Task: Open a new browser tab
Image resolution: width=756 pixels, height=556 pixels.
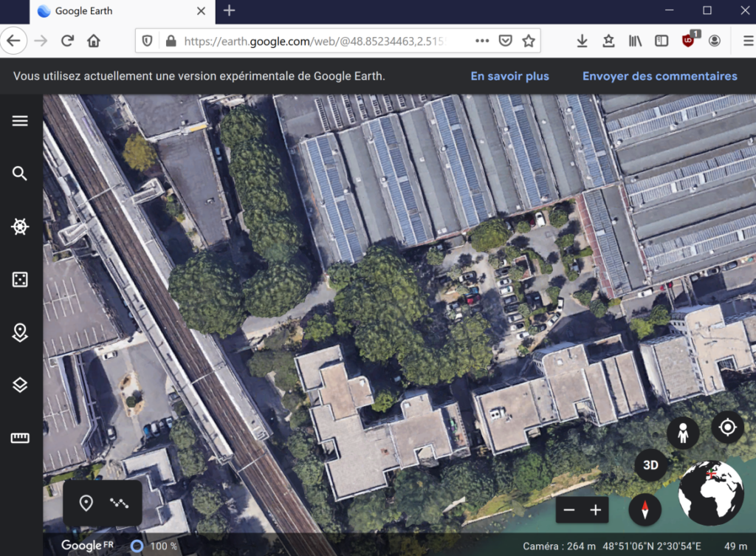Action: click(x=229, y=11)
